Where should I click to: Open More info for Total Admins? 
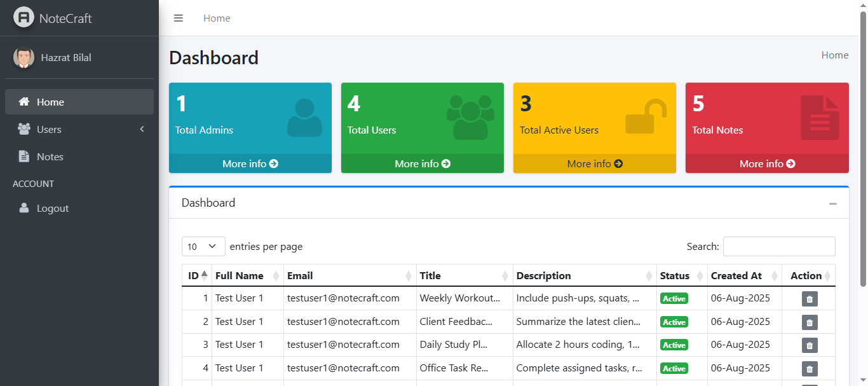[250, 163]
